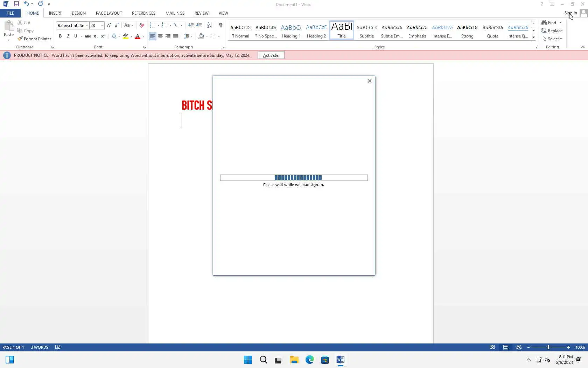Screen dimensions: 588x368
Task: Apply the Normal style
Action: coord(240,30)
